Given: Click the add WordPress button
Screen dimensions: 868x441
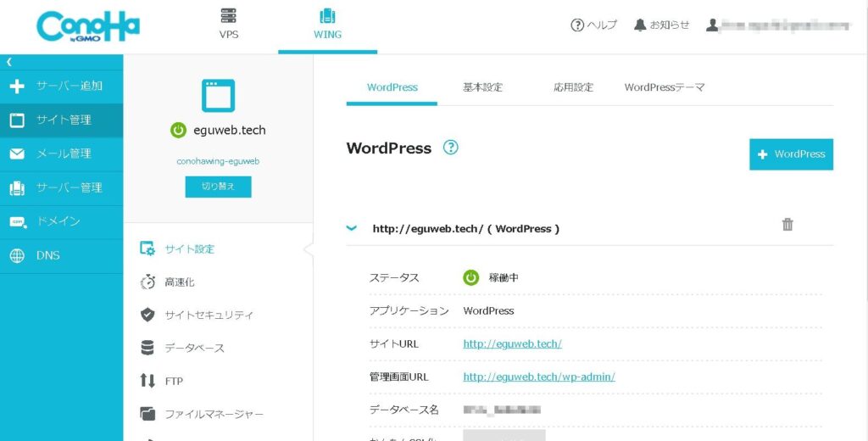Looking at the screenshot, I should (791, 154).
